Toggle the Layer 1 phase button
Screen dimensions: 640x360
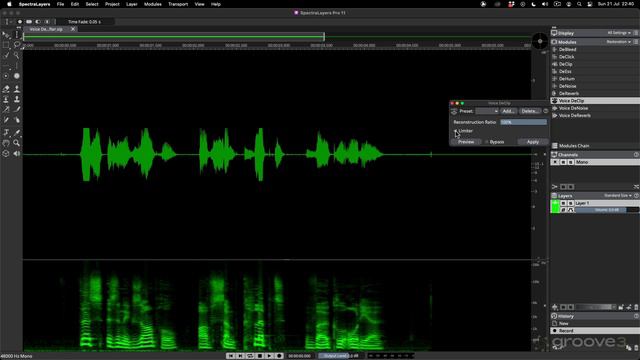[563, 210]
